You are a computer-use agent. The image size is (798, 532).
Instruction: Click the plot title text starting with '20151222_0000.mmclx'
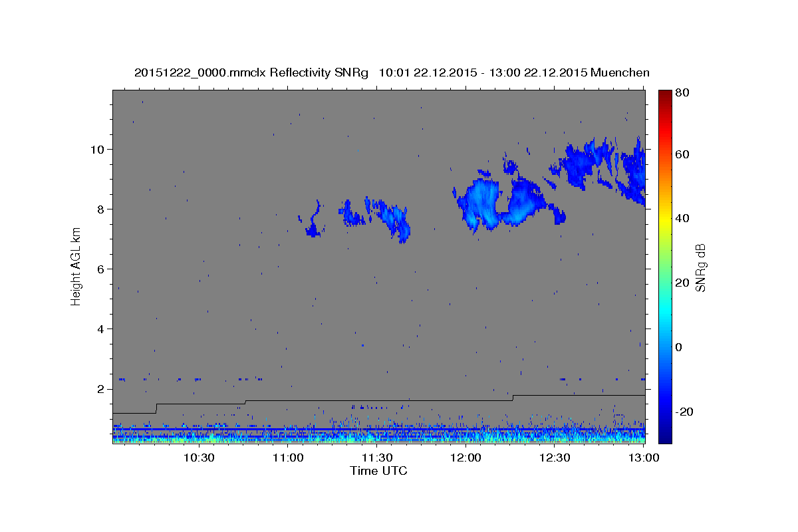[x=392, y=72]
